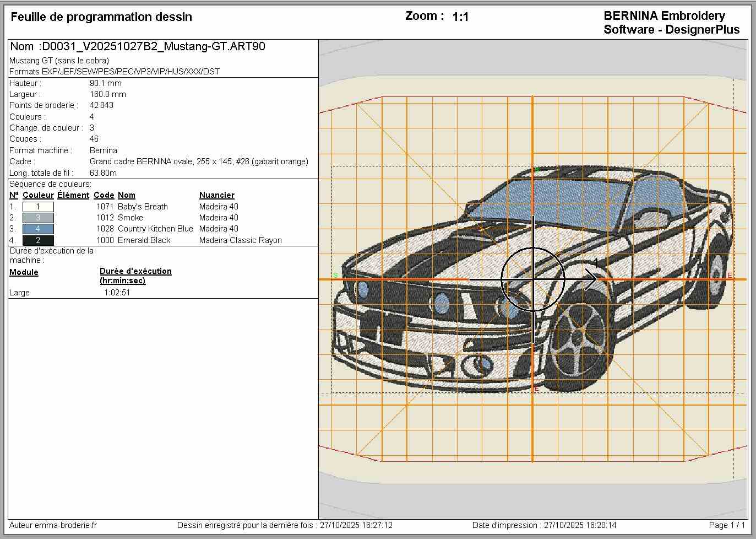Click the gray Smoke color swatch 3
The height and width of the screenshot is (539, 756).
pos(38,218)
